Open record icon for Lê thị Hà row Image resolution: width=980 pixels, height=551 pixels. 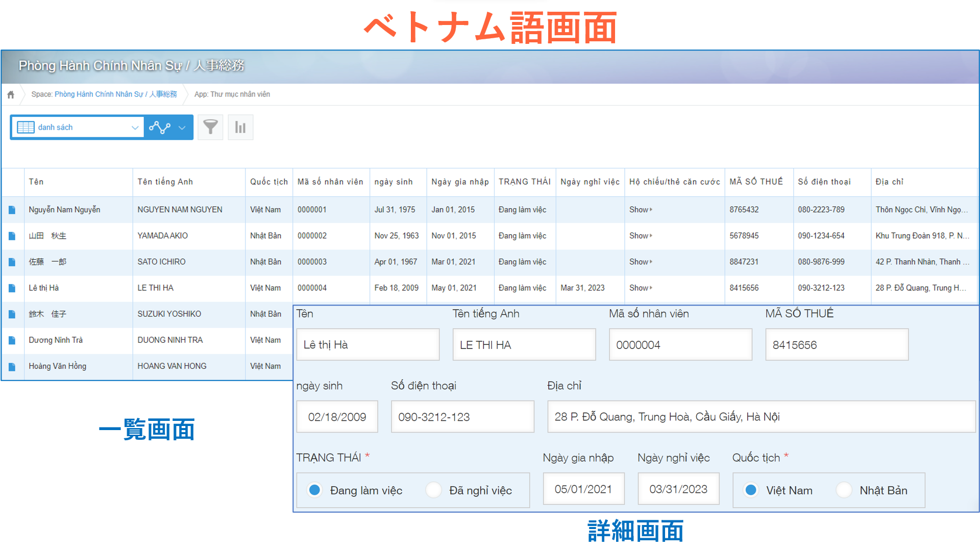coord(12,288)
